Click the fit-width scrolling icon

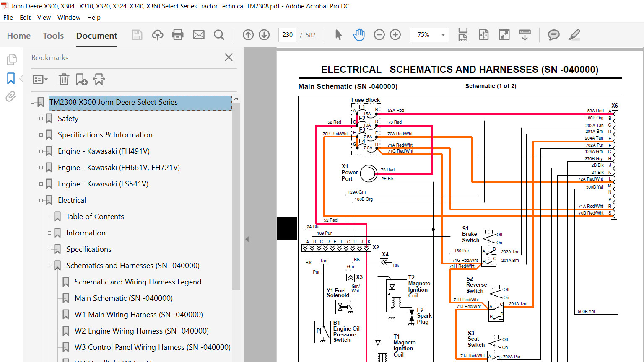point(463,35)
